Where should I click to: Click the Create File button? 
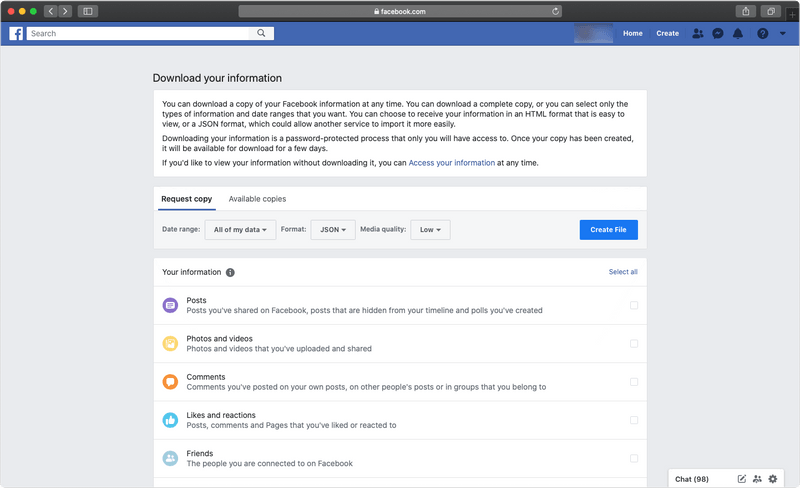coord(608,230)
